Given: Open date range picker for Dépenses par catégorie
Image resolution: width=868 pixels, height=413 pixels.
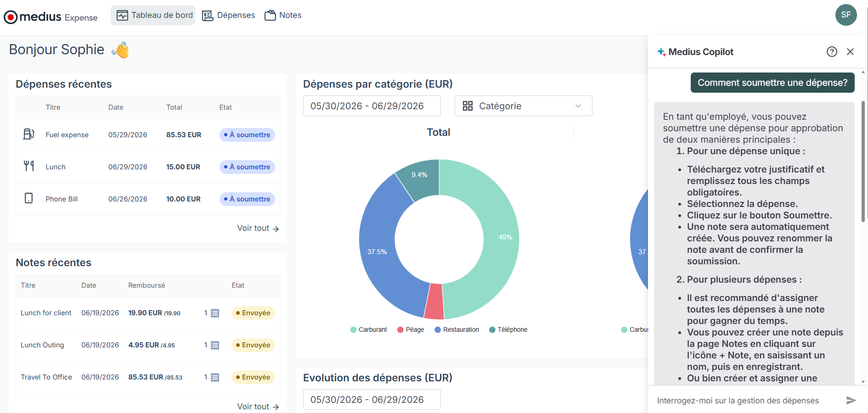Looking at the screenshot, I should (x=372, y=106).
